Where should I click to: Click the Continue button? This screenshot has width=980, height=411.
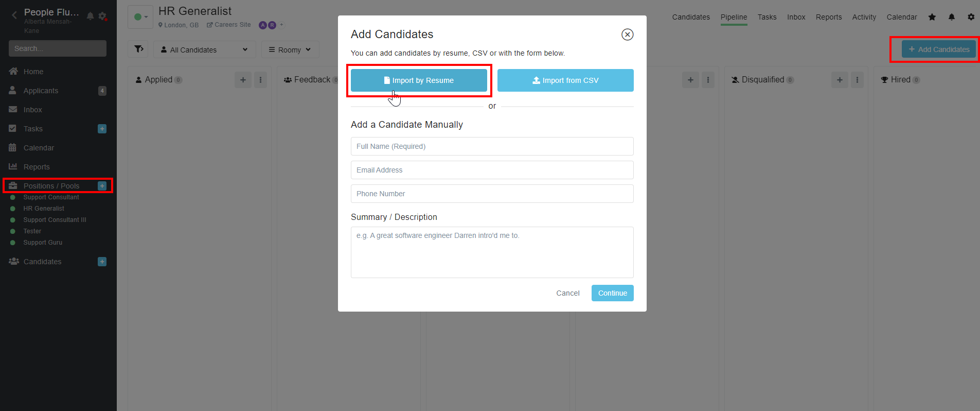[x=612, y=293]
